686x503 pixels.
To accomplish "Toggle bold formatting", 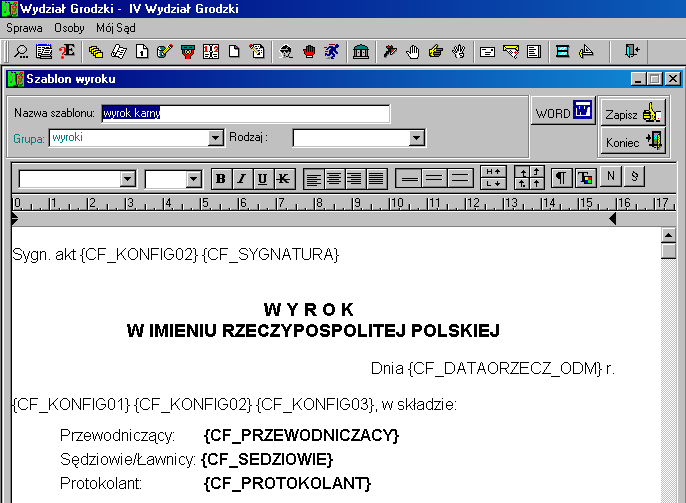I will pos(221,179).
